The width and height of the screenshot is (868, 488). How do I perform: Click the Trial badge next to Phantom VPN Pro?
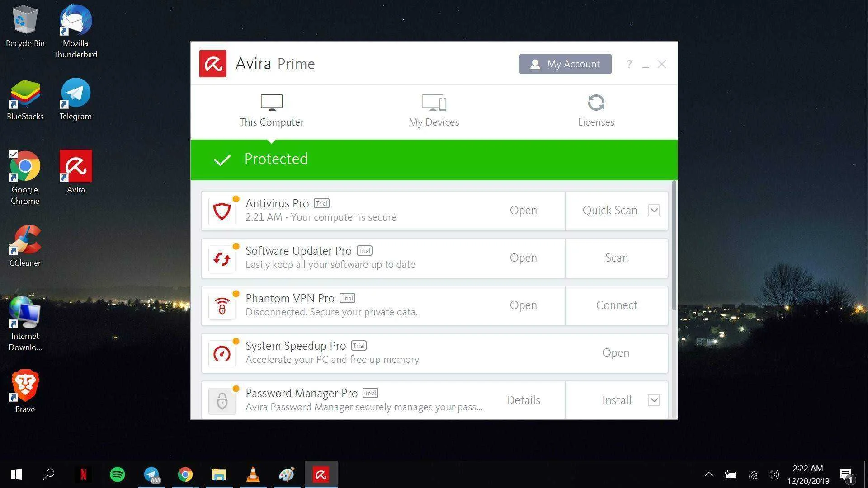pyautogui.click(x=347, y=298)
